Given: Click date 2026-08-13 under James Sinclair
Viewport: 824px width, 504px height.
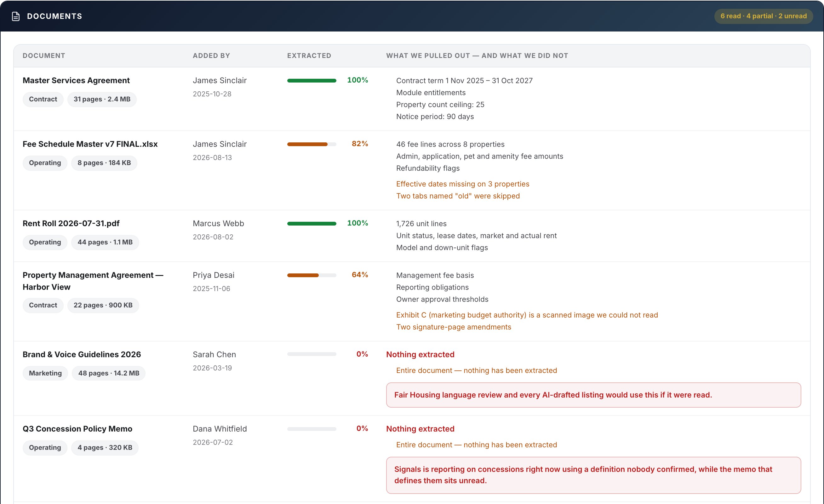Looking at the screenshot, I should tap(212, 157).
